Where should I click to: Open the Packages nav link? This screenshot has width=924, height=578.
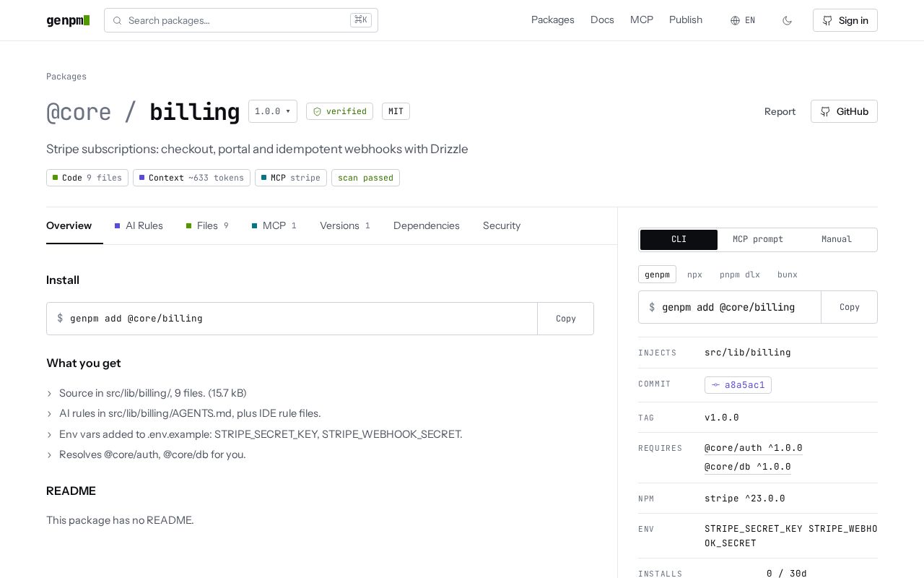click(553, 20)
